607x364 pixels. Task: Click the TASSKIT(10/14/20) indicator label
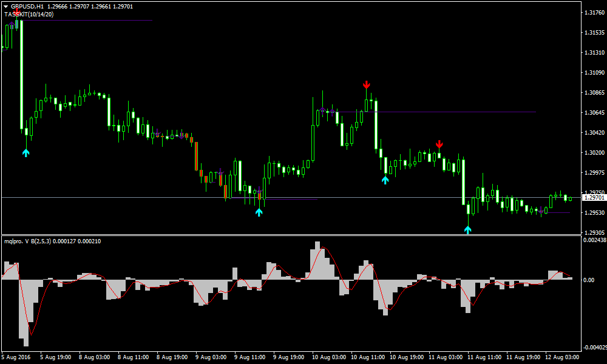point(29,15)
